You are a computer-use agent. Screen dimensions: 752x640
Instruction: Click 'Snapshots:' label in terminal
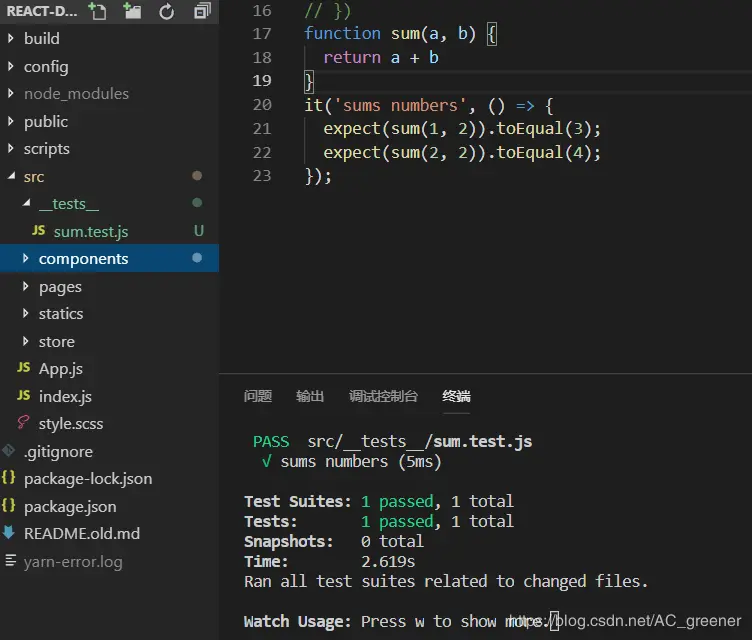[x=289, y=541]
